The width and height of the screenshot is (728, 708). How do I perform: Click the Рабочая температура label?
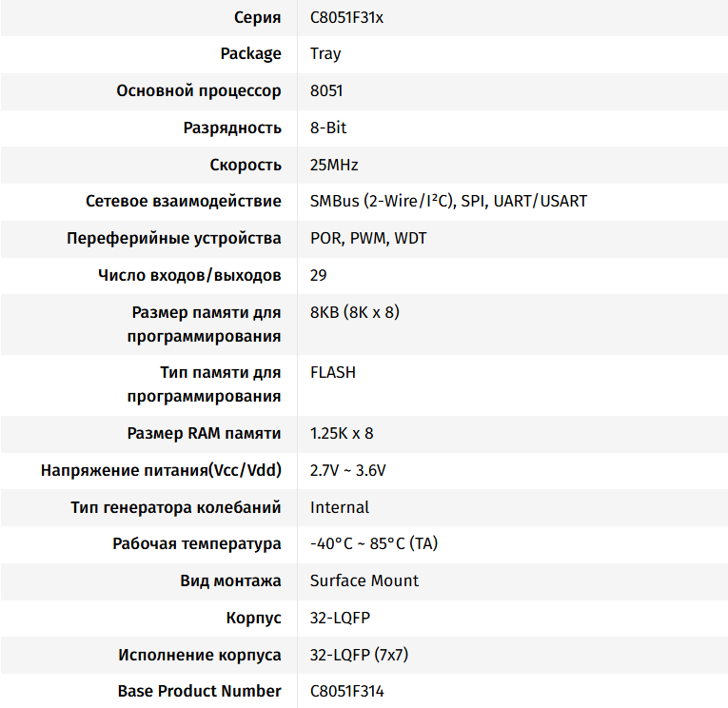[x=197, y=544]
